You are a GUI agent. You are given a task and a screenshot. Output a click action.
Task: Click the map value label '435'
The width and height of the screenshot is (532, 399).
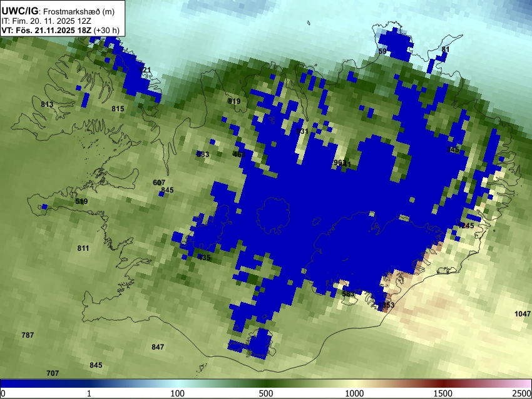click(204, 258)
